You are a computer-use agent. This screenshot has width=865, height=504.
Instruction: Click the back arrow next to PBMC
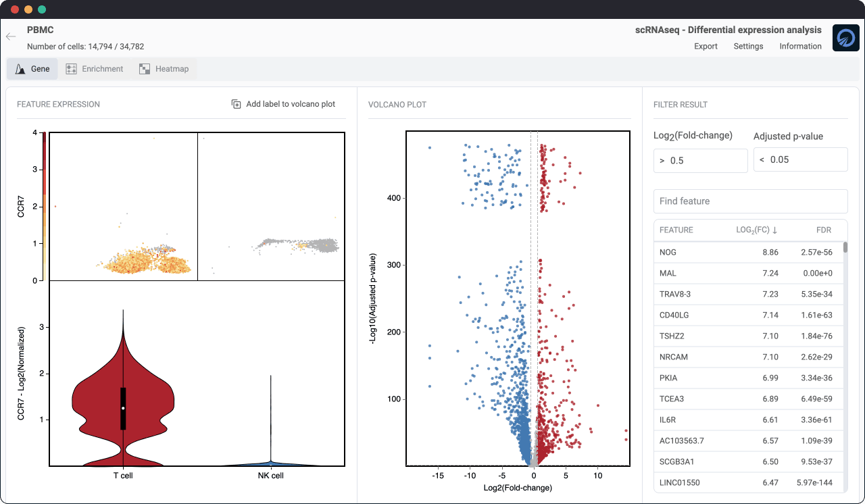click(11, 36)
